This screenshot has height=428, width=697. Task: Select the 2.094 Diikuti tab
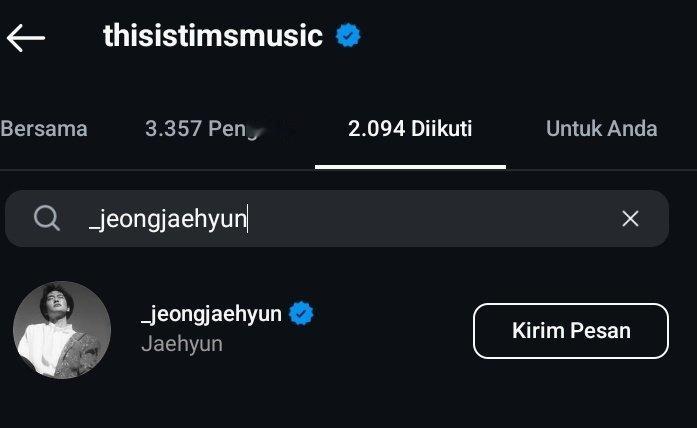tap(410, 129)
